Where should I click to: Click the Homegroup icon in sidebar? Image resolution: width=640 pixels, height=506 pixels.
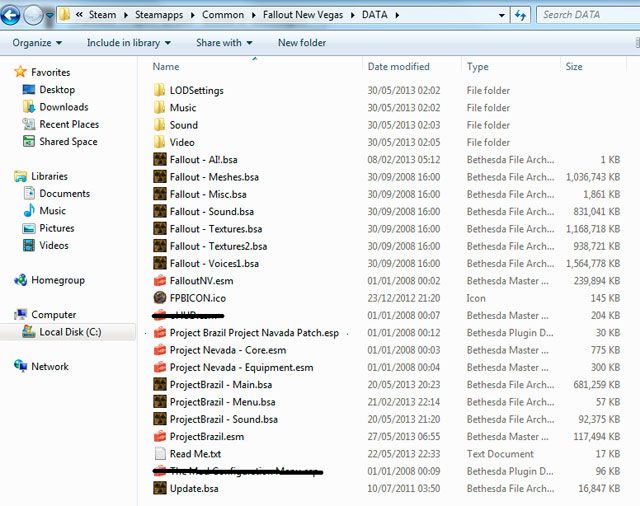(x=20, y=280)
